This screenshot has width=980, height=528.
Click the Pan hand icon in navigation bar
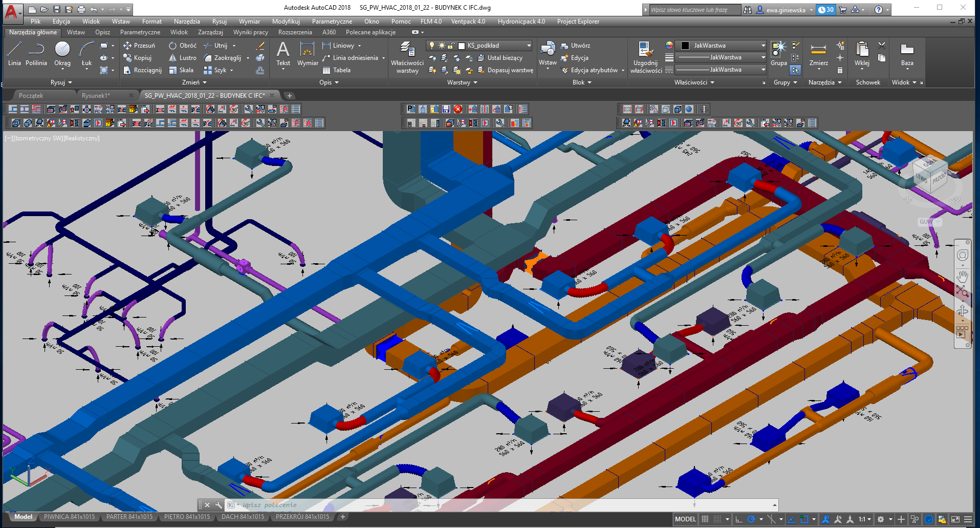pyautogui.click(x=962, y=277)
